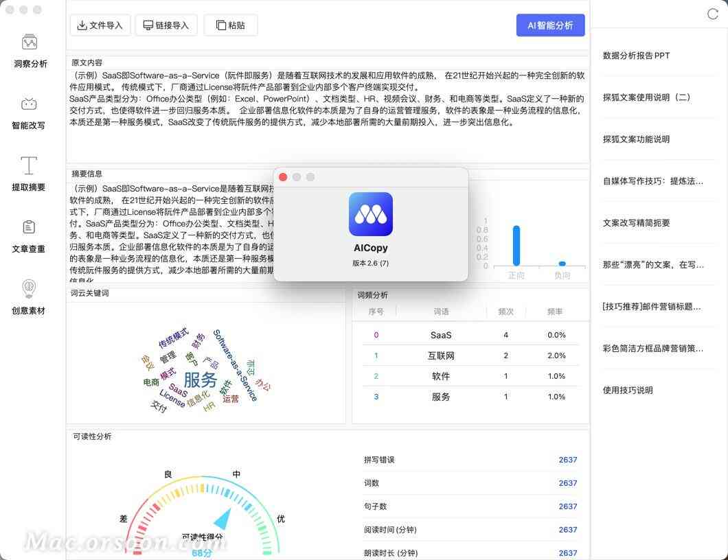
Task: Click the 频率 column header
Action: pos(556,312)
